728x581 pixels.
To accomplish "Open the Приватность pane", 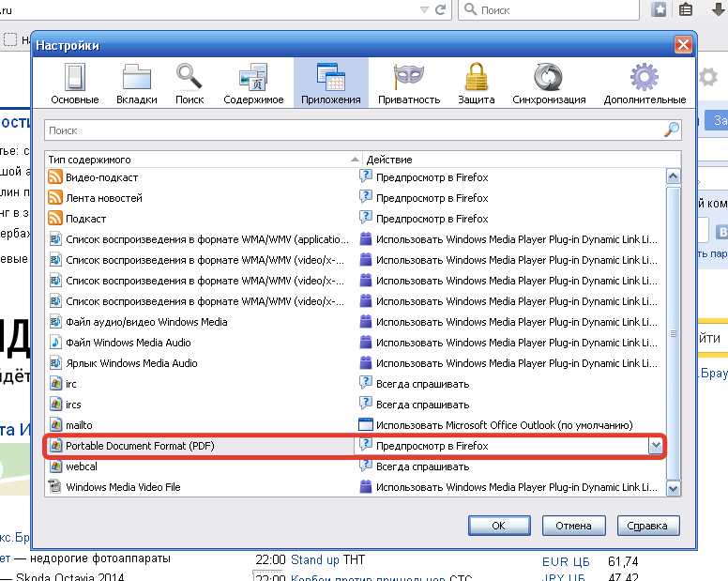I will [x=409, y=84].
